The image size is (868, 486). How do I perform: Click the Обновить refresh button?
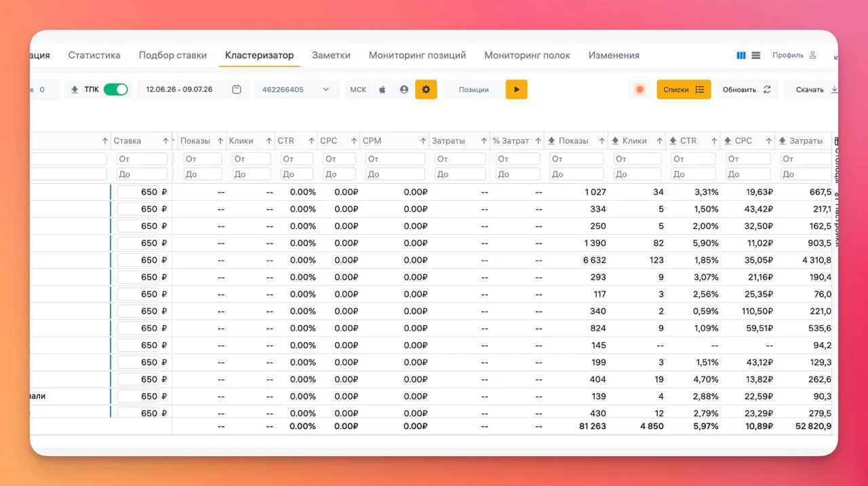747,90
